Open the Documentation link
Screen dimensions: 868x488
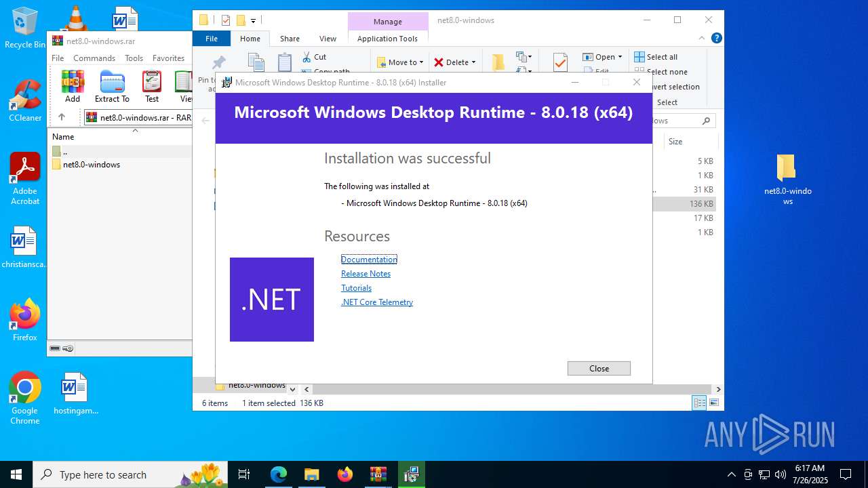pyautogui.click(x=369, y=260)
